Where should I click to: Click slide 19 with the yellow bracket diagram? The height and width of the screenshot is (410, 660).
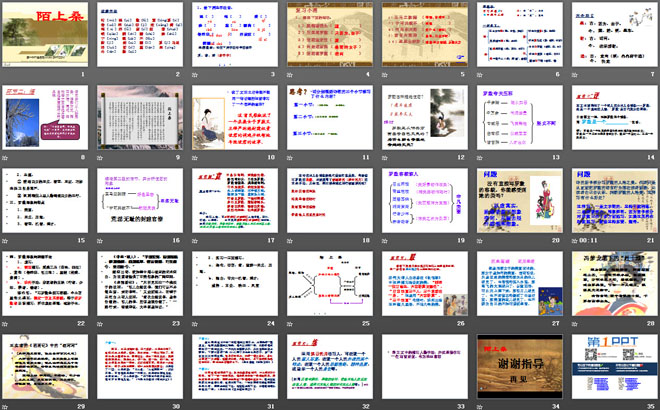click(x=423, y=199)
